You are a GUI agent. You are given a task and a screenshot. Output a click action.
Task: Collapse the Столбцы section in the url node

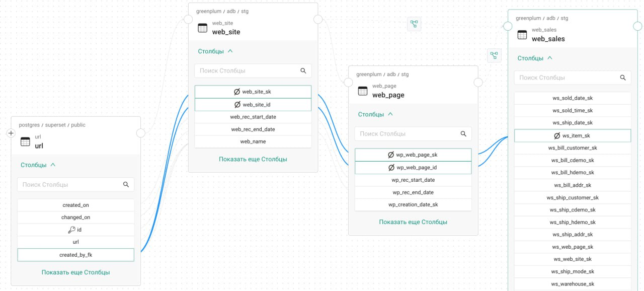pyautogui.click(x=53, y=165)
